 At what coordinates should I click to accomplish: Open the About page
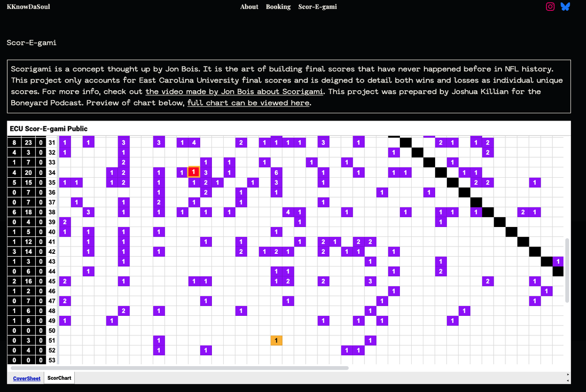pyautogui.click(x=249, y=7)
